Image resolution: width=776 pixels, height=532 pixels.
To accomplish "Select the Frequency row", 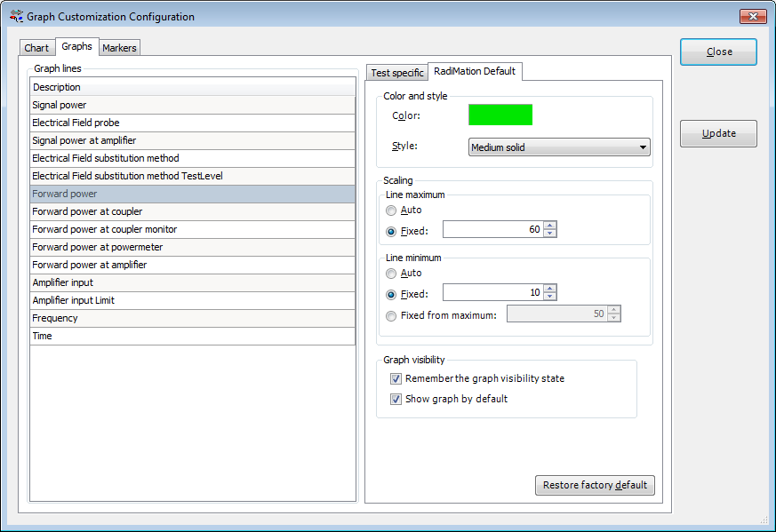I will click(x=193, y=319).
